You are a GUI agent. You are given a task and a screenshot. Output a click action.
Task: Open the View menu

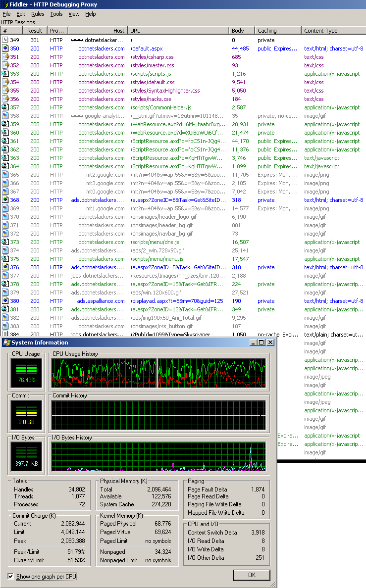click(74, 14)
